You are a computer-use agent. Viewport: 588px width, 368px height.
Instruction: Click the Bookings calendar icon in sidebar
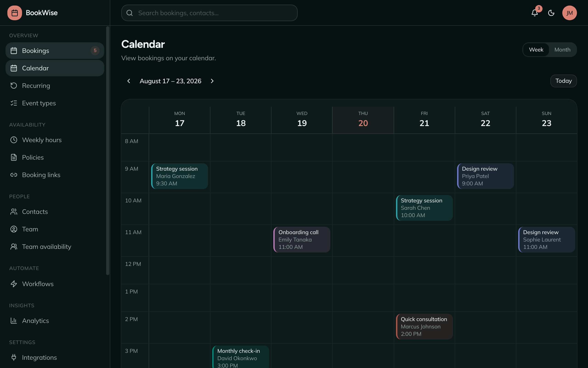[x=14, y=51]
